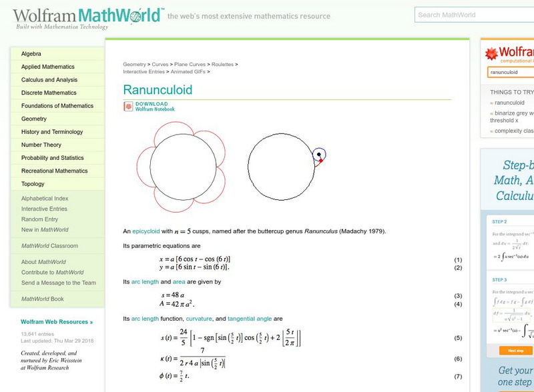Click the Wolfram|Alpha spikey logo
Image resolution: width=534 pixels, height=392 pixels.
492,52
